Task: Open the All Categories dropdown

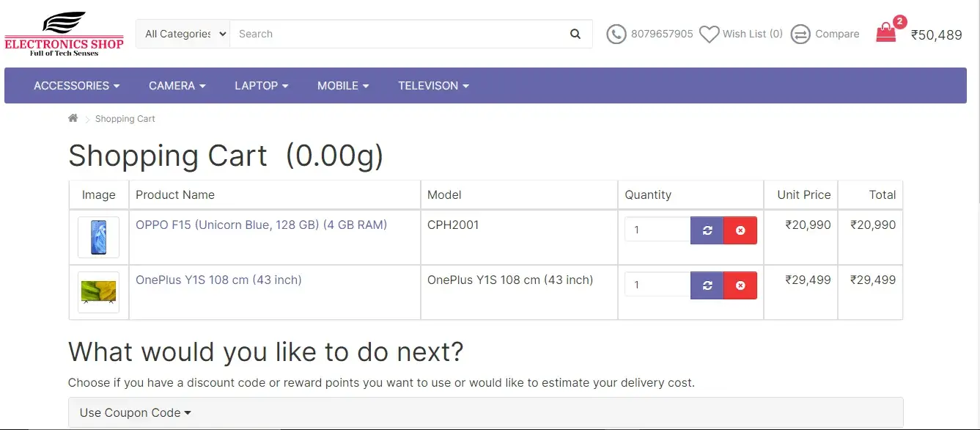Action: click(x=183, y=34)
